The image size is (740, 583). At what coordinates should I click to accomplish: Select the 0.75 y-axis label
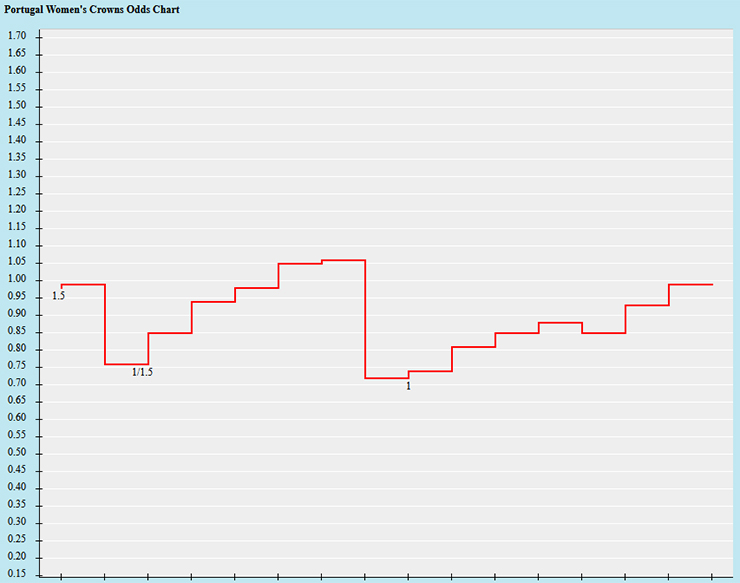point(17,366)
